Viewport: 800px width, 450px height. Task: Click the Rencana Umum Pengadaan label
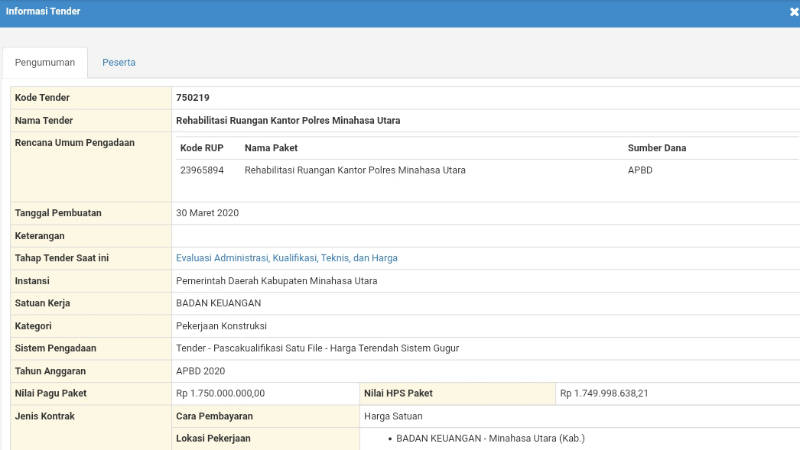tap(74, 143)
